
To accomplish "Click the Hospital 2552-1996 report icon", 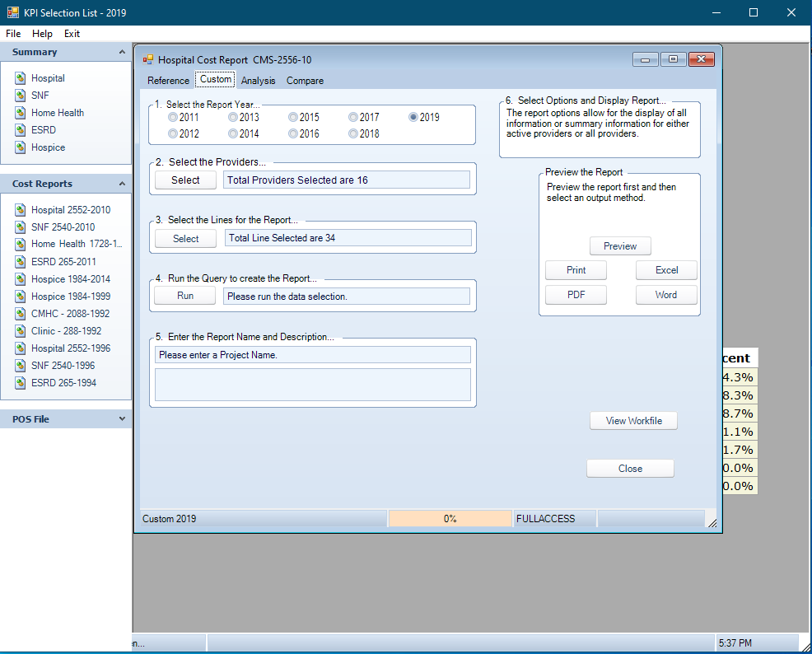I will pyautogui.click(x=21, y=348).
